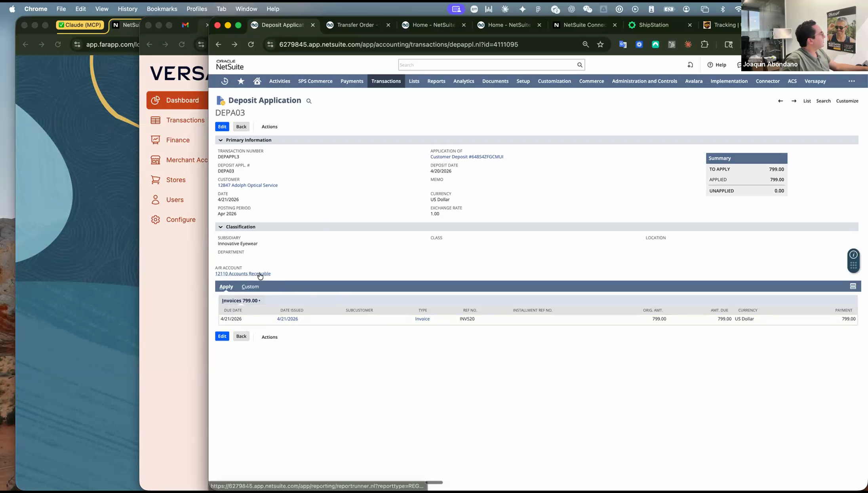Open 12847 Adolph Optical Service customer link

pos(247,185)
